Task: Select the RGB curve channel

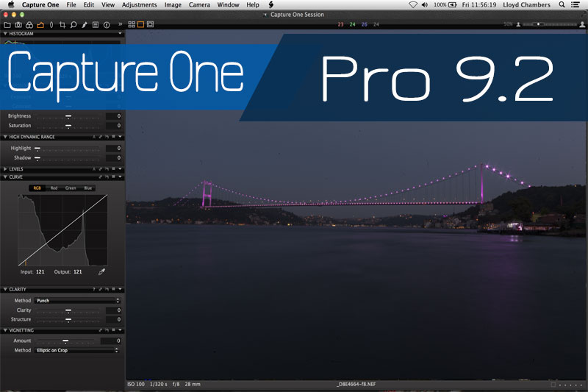Action: (x=37, y=188)
